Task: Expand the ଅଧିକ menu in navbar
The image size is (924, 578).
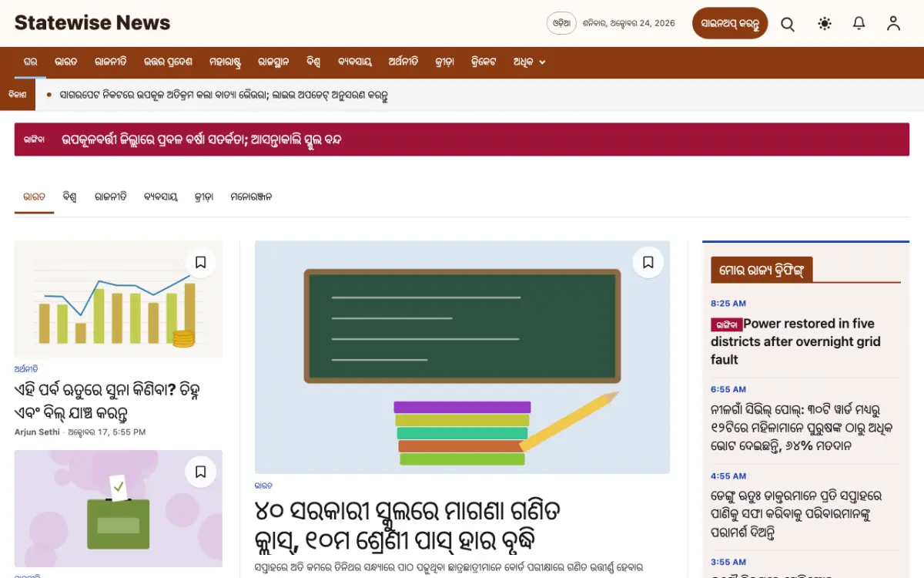Action: tap(529, 62)
